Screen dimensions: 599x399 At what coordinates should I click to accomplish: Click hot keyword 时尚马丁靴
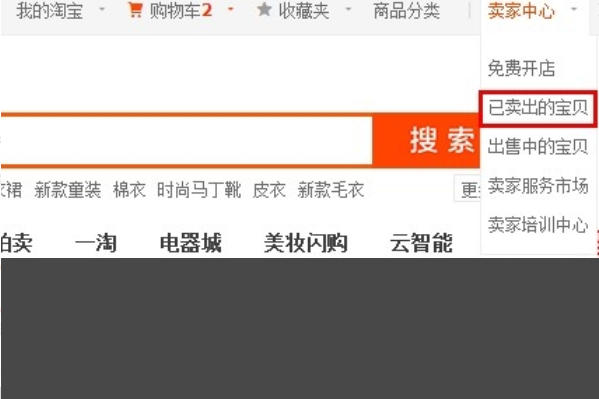pyautogui.click(x=199, y=190)
